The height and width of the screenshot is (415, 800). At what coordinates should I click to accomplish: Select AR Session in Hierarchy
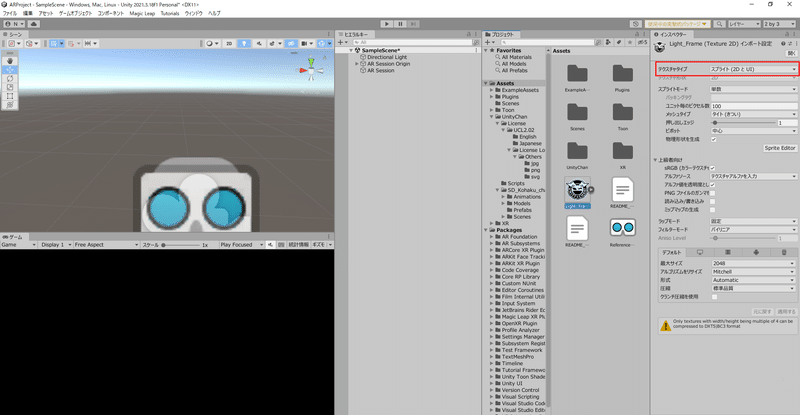381,70
